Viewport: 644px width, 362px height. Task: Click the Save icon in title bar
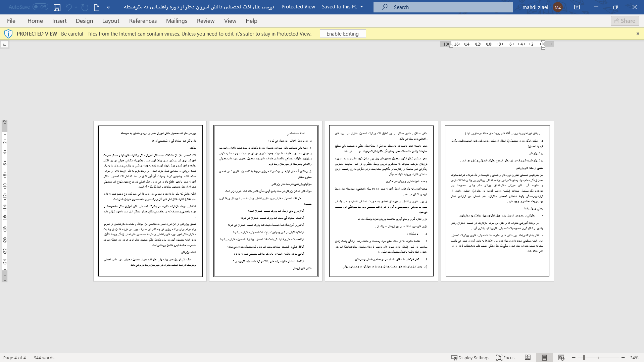click(x=57, y=7)
